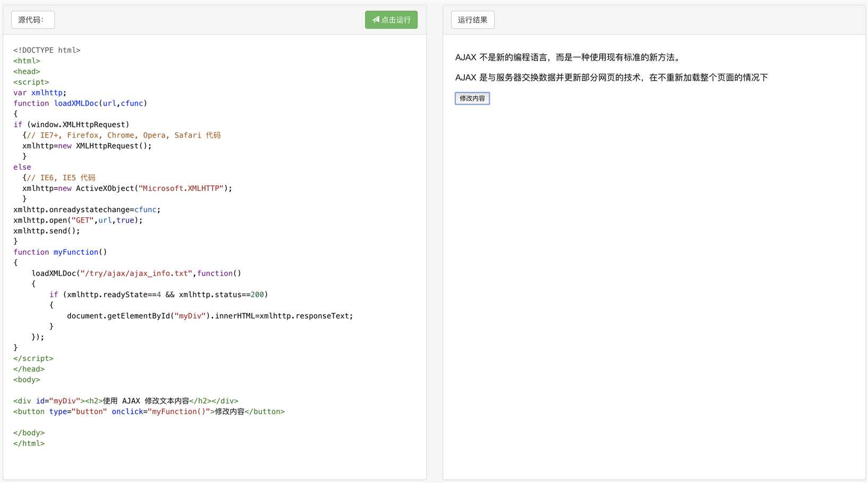Screen dimensions: 868x483
Task: Click the 运行结果 label button
Action: pos(472,20)
